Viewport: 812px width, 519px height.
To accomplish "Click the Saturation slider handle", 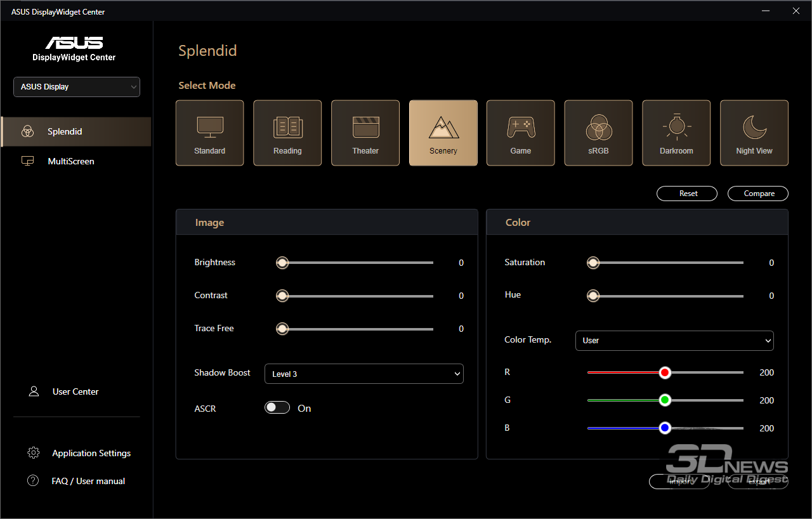I will coord(593,263).
